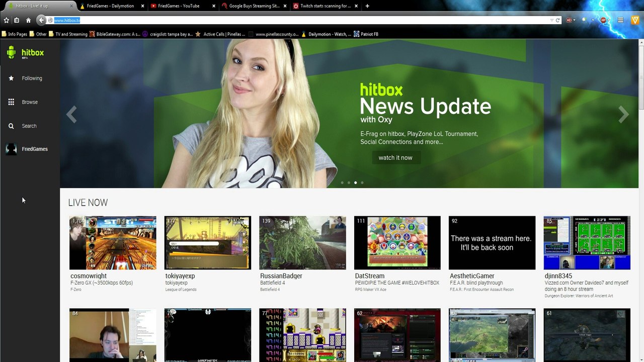This screenshot has width=644, height=362.
Task: Switch to the Google Buys Streaming Site tab
Action: tap(254, 6)
